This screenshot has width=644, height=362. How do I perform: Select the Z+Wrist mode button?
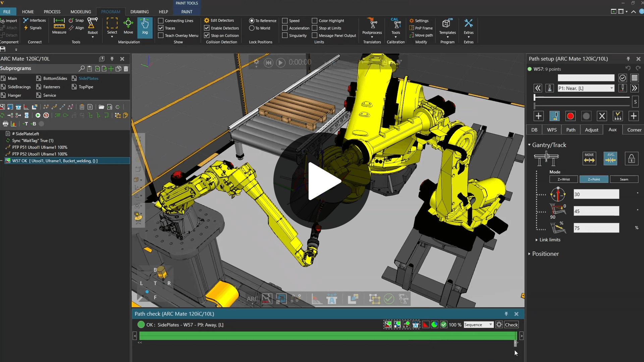563,179
